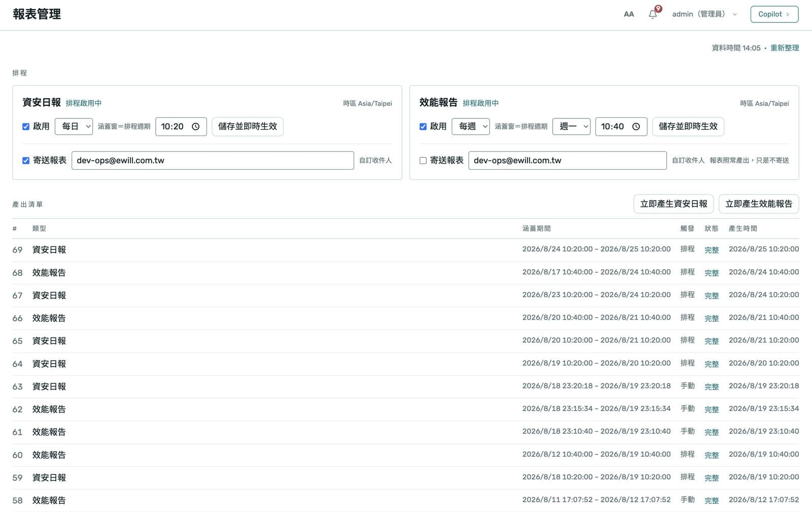Click 排程啟用中 status of 資安日報
The width and height of the screenshot is (812, 512).
84,103
